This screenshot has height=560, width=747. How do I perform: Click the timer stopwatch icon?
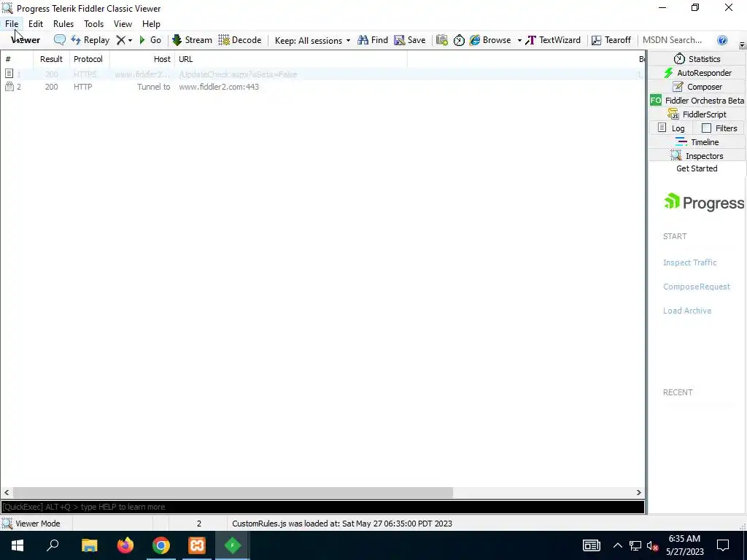pos(459,40)
